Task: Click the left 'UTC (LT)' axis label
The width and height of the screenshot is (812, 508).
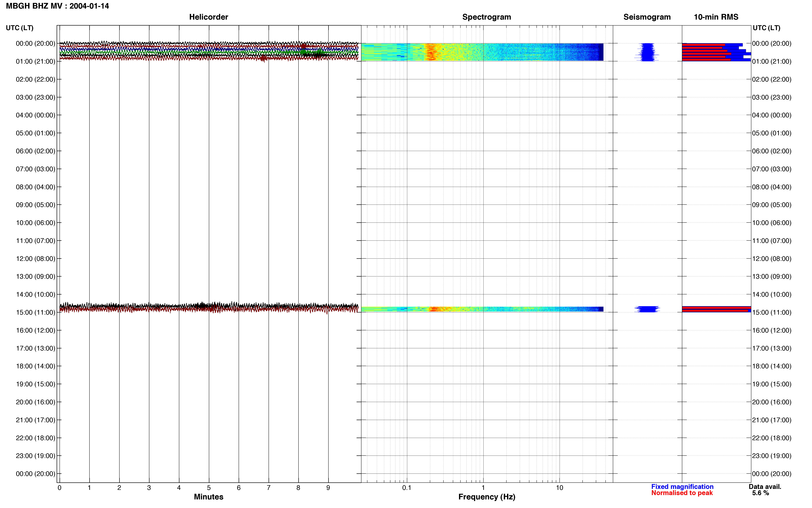Action: [19, 28]
